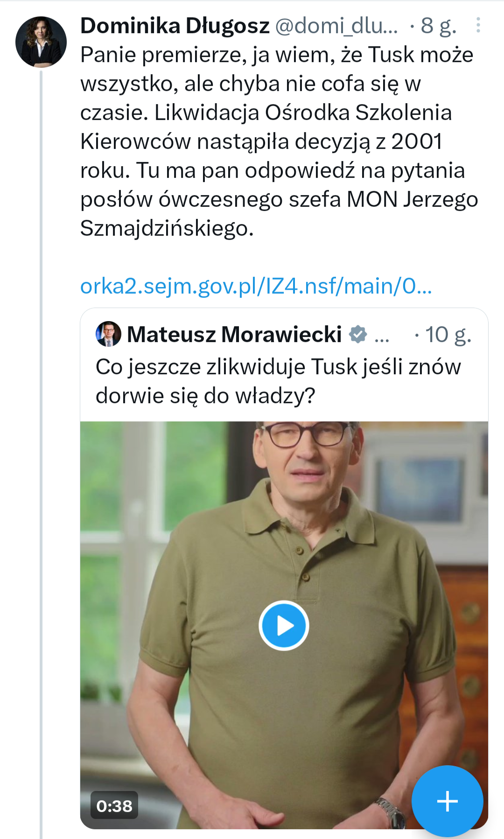This screenshot has height=839, width=504.
Task: Tap the "Panie premierze" opening tweet line
Action: 276,55
